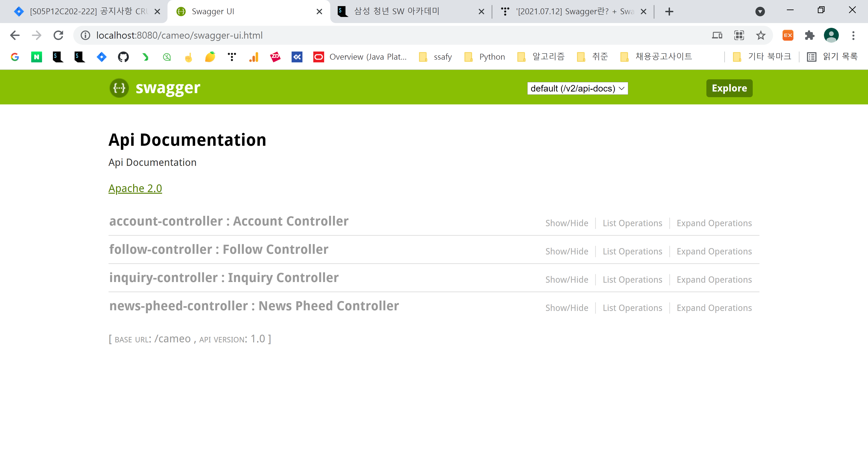Click the Google bookmark icon
868x461 pixels.
pyautogui.click(x=15, y=57)
